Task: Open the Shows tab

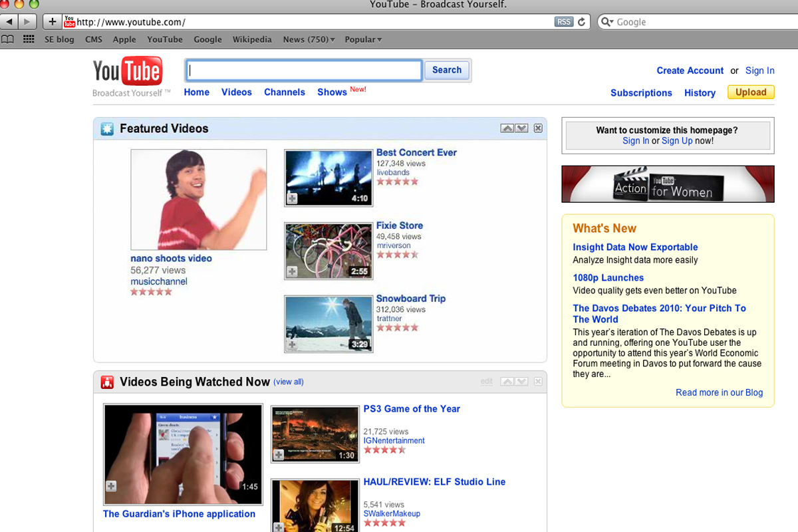Action: (x=332, y=92)
